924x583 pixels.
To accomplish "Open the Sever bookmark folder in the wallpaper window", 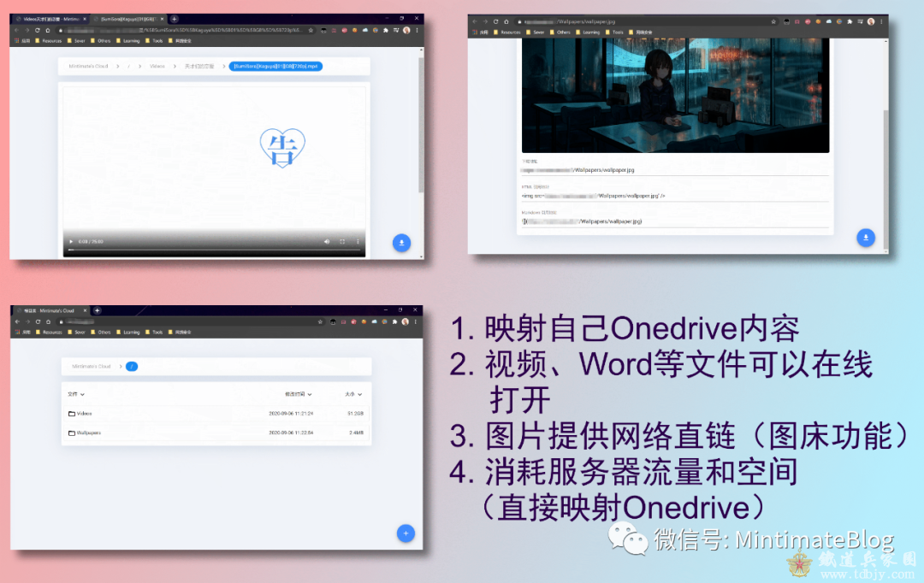I will (x=535, y=32).
